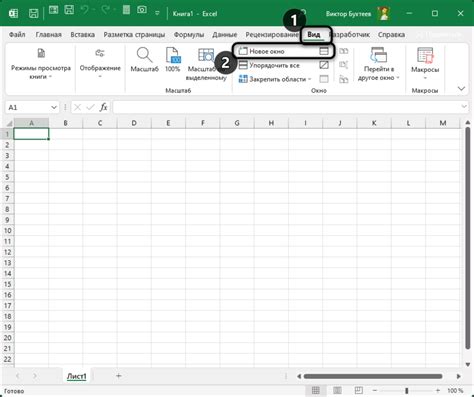Open the Name Box dropdown arrow

pos(54,107)
